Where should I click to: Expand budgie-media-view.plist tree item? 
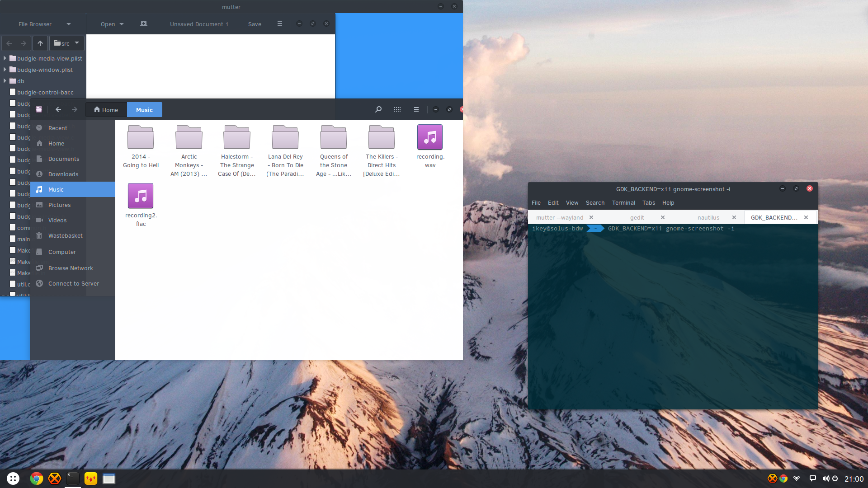click(5, 58)
